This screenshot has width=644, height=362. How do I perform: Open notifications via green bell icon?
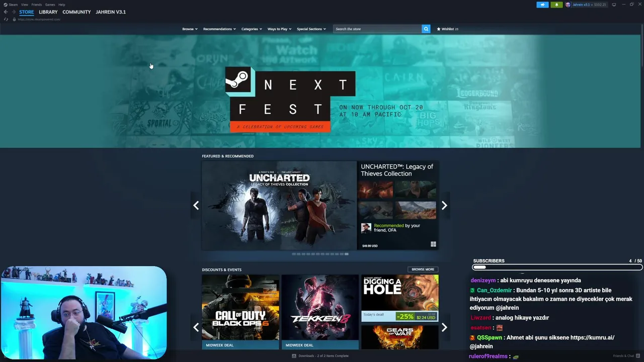(556, 5)
